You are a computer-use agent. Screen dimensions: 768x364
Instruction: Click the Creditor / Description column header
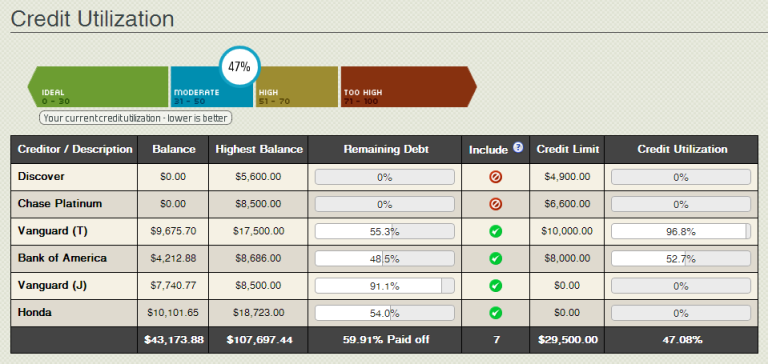[74, 149]
